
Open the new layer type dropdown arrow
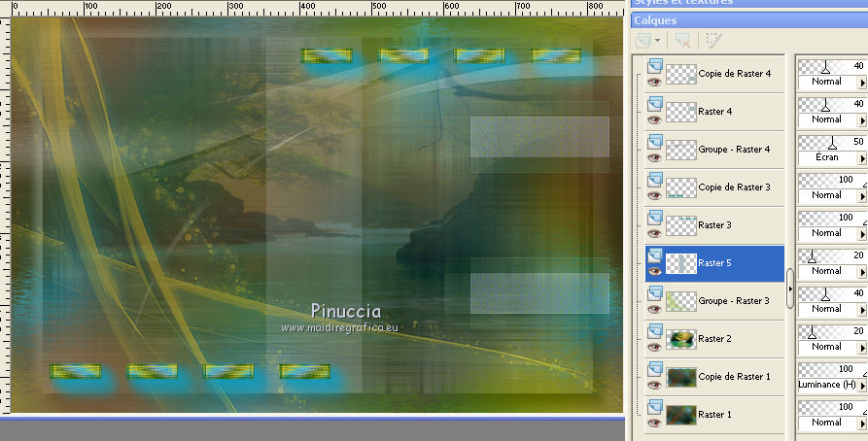658,41
